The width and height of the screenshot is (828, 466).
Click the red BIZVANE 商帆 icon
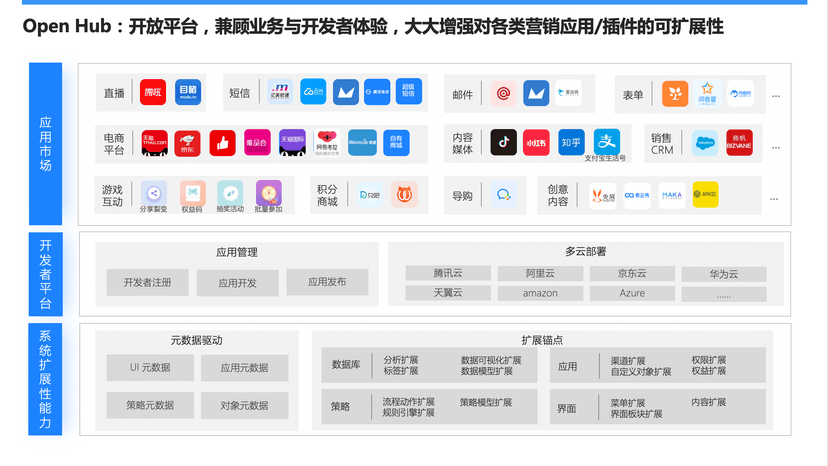pyautogui.click(x=739, y=143)
